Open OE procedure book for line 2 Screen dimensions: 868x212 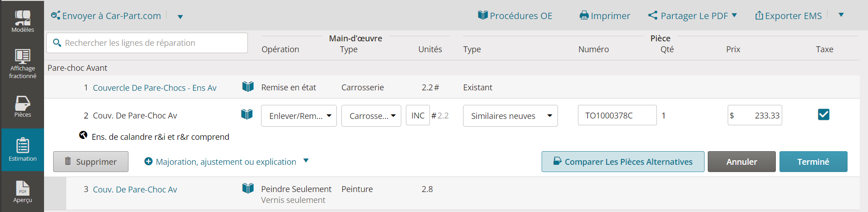tap(247, 114)
